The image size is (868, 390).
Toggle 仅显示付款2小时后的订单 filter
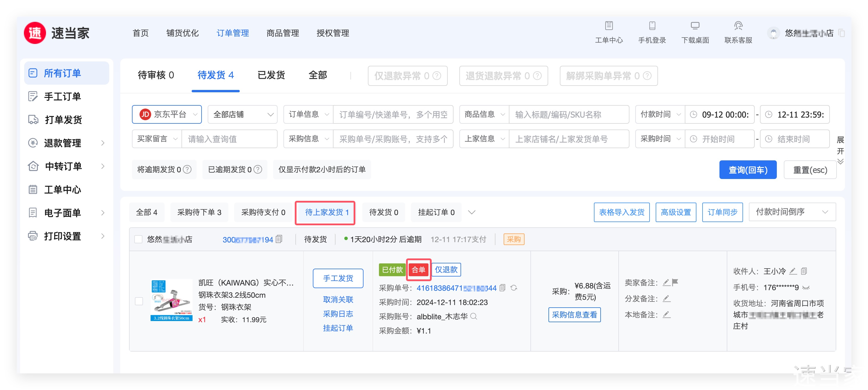click(322, 169)
